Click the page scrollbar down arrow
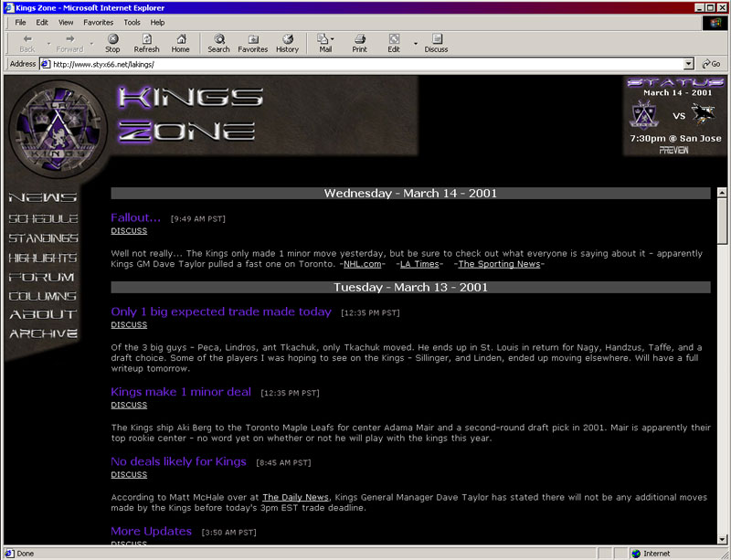 click(722, 539)
